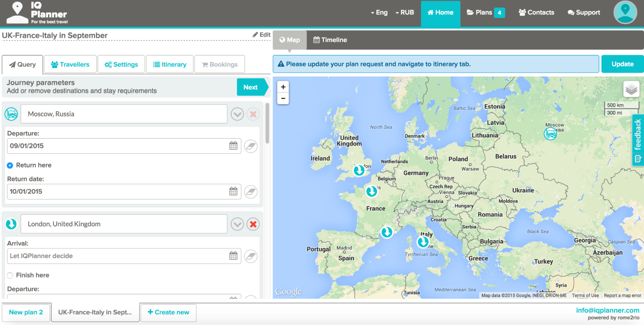Create a new plan
Screen dimensions: 644x325
pyautogui.click(x=168, y=312)
